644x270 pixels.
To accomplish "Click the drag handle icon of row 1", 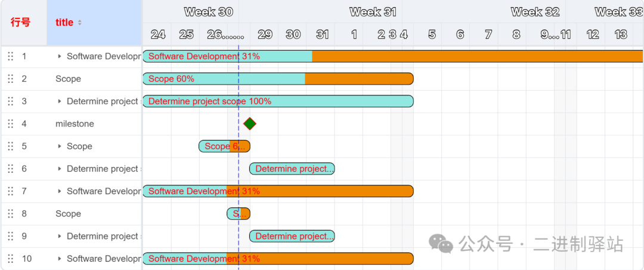I will point(10,57).
